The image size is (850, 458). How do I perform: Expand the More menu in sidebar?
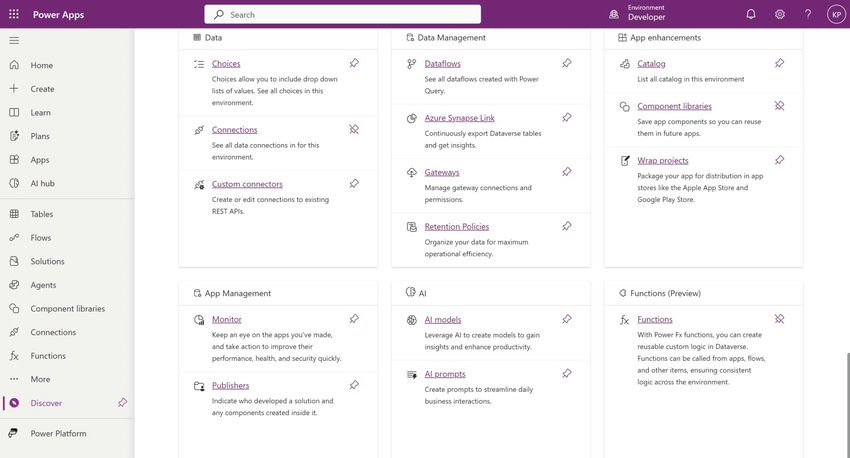click(40, 379)
